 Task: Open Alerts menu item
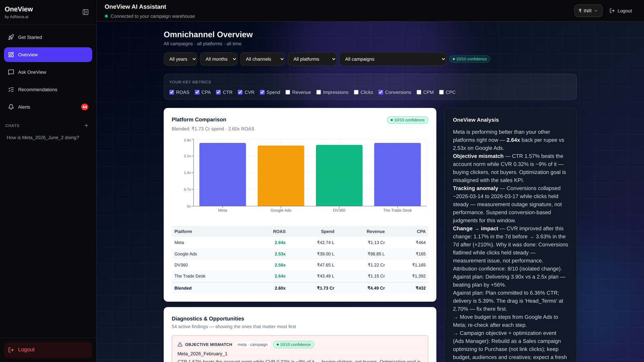[48, 107]
